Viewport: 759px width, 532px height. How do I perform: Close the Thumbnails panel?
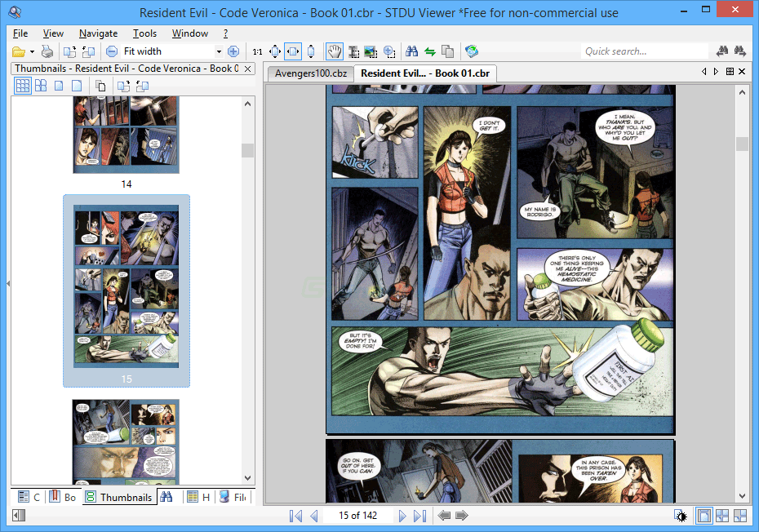tap(248, 69)
